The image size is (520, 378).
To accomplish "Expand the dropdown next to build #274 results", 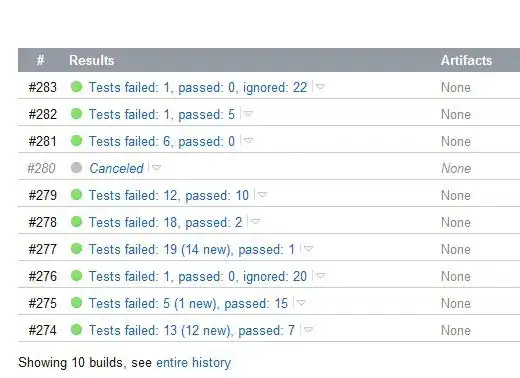I will pos(308,330).
